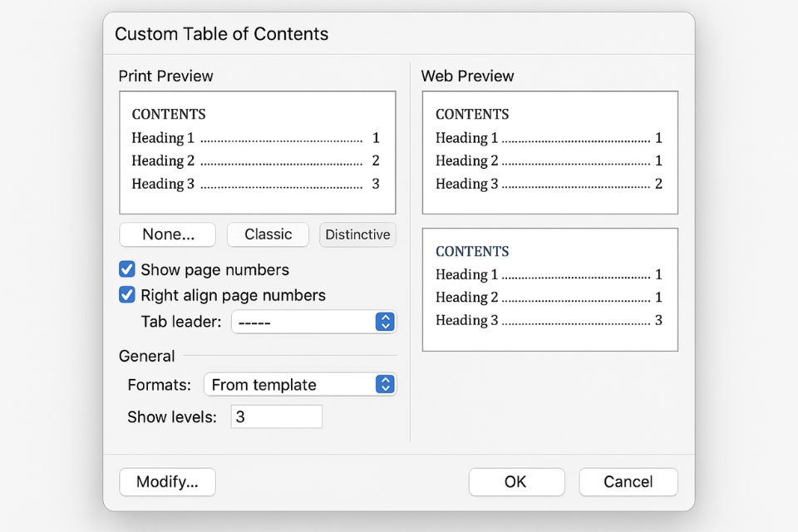Uncheck Show page numbers checkbox

click(x=127, y=269)
